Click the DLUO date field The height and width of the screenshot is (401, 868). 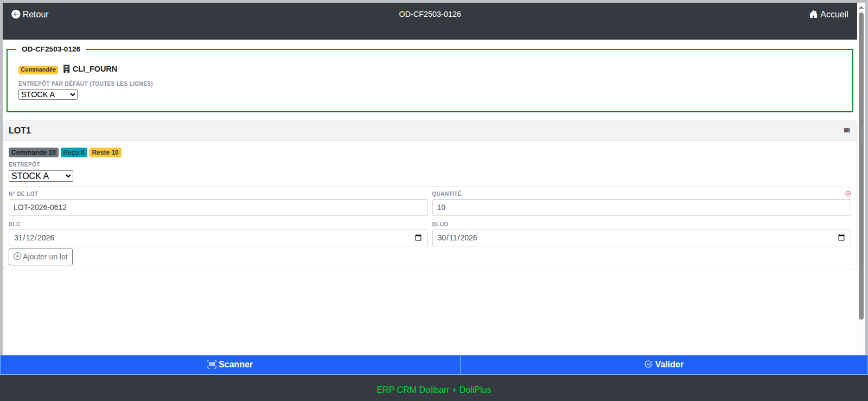641,238
